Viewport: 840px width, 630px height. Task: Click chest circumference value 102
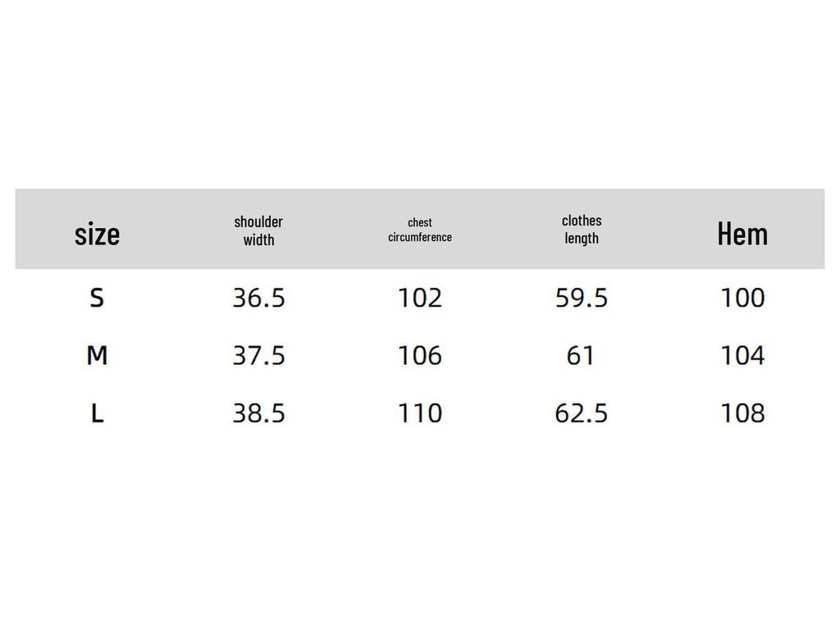pos(420,298)
